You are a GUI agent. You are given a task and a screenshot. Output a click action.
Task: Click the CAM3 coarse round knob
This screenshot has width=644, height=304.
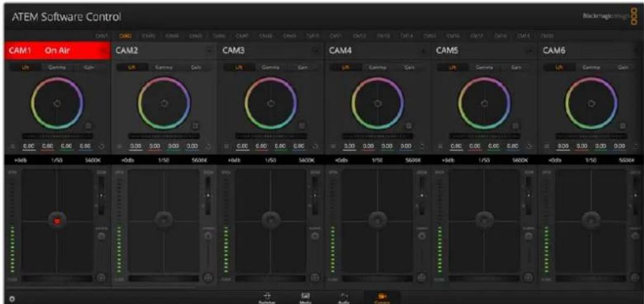pos(315,236)
